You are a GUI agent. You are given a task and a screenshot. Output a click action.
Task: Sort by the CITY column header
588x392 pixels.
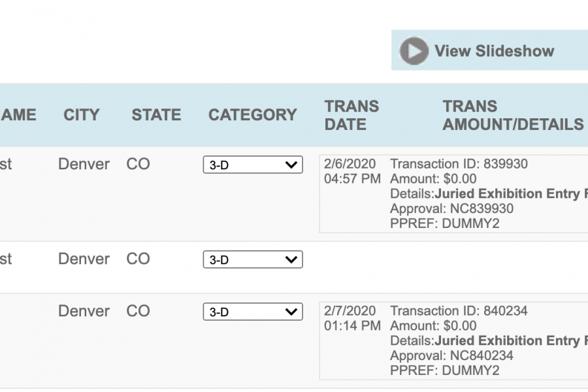(x=82, y=115)
